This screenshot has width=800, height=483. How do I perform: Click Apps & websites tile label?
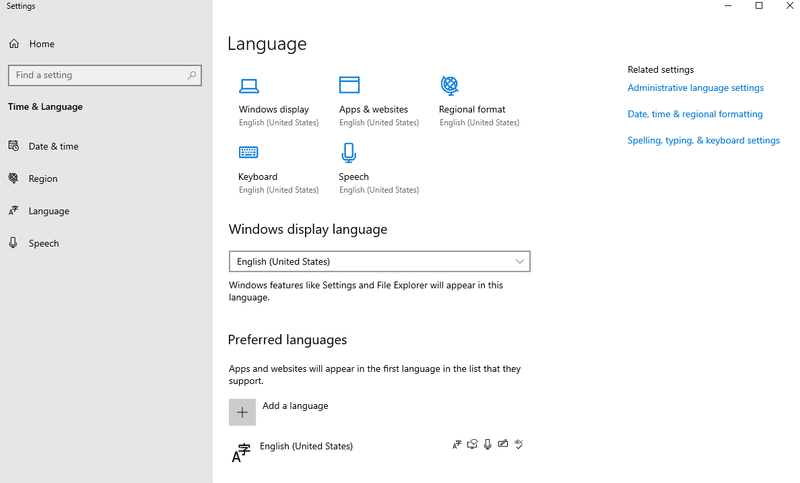coord(373,109)
